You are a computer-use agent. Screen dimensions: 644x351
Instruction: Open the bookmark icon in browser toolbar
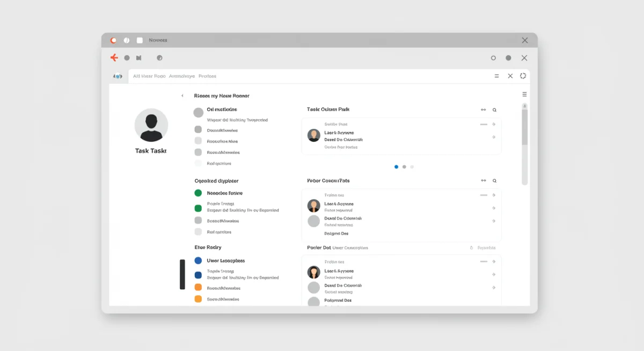click(138, 57)
